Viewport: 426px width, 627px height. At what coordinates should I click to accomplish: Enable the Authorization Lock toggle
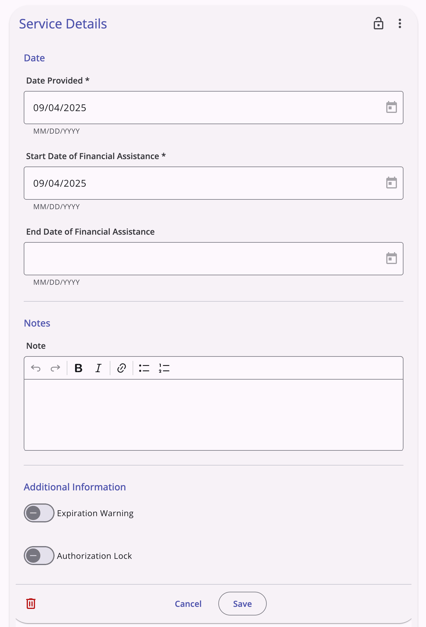[x=39, y=555]
